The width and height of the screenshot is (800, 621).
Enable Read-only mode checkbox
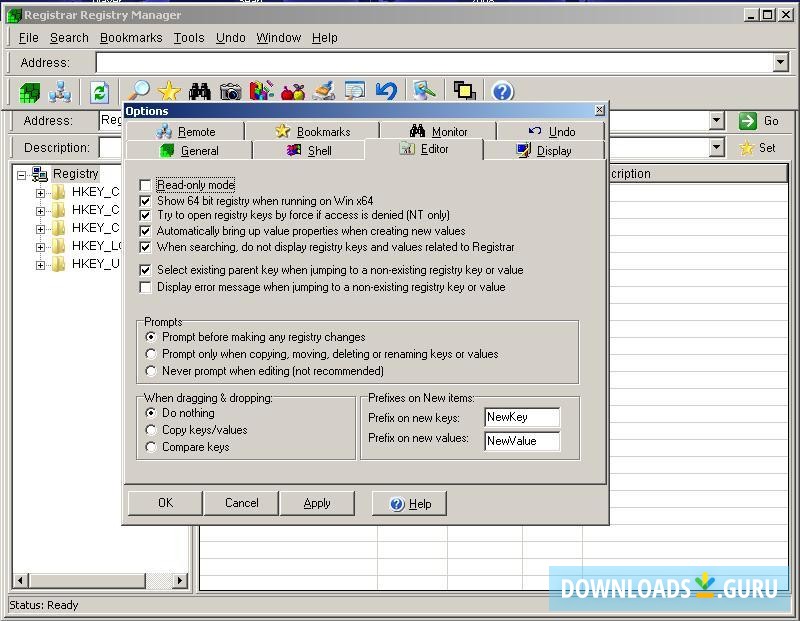(145, 185)
